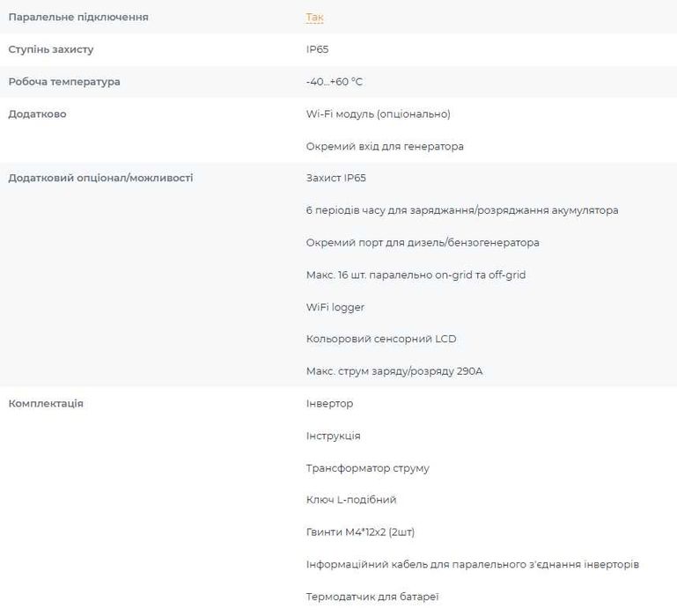Select the 'Паралельне підключення' label

coord(78,18)
